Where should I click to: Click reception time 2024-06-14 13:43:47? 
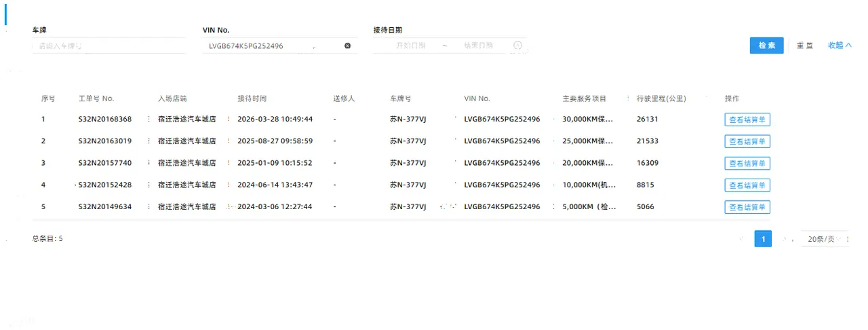[275, 185]
